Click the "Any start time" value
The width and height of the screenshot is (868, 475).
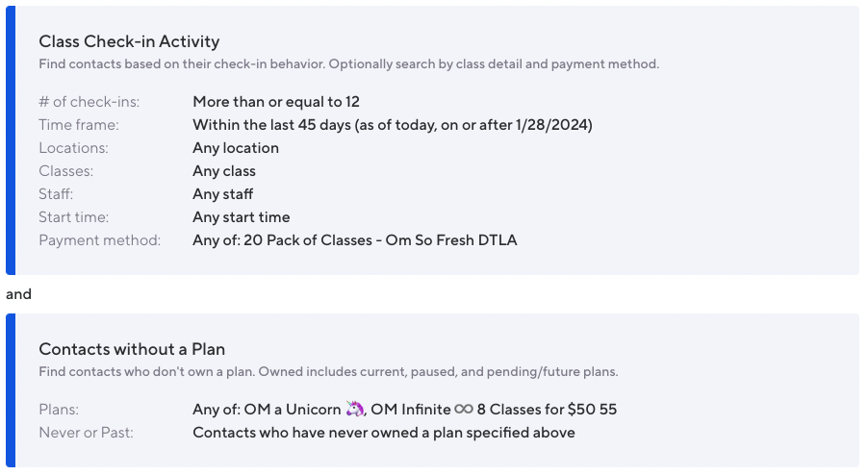pyautogui.click(x=242, y=217)
